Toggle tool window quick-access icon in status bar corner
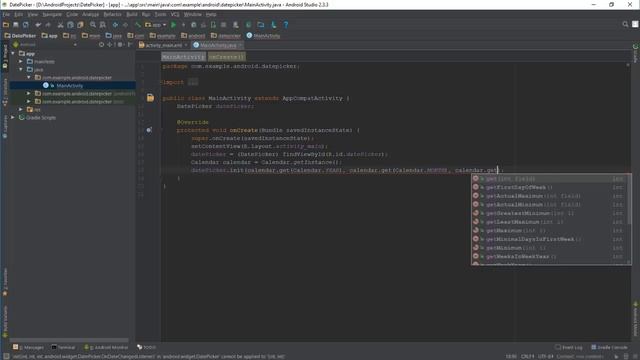 tap(6, 356)
